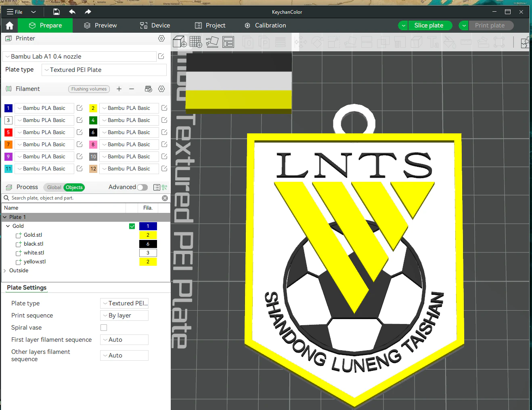Open the Print sequence dropdown
The width and height of the screenshot is (532, 410).
(124, 315)
